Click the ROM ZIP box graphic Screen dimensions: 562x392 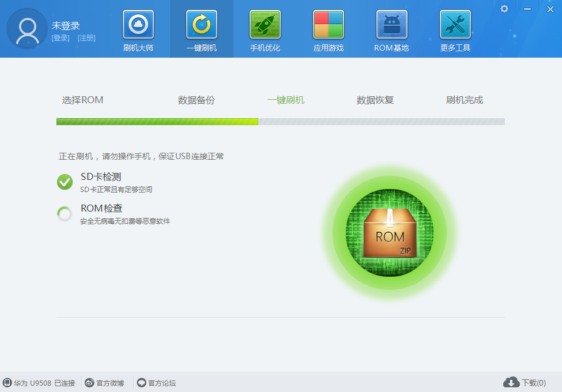(390, 232)
